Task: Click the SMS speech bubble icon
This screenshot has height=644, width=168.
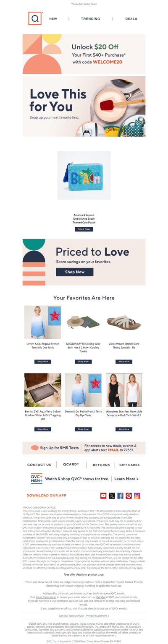Action: click(35, 448)
